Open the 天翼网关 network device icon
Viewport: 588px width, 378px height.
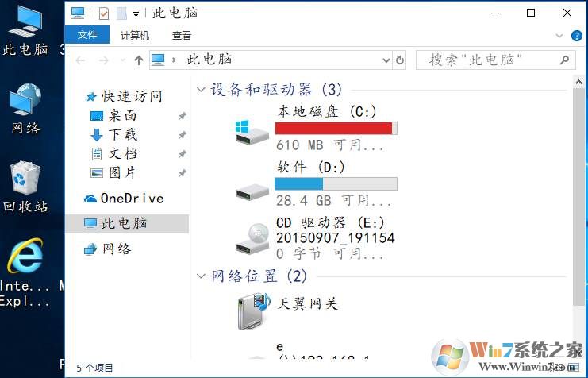click(x=254, y=311)
